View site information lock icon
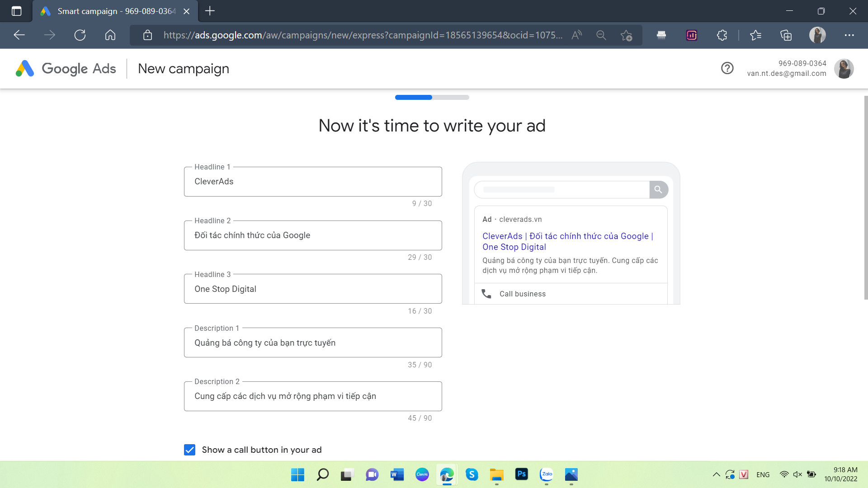 (147, 35)
